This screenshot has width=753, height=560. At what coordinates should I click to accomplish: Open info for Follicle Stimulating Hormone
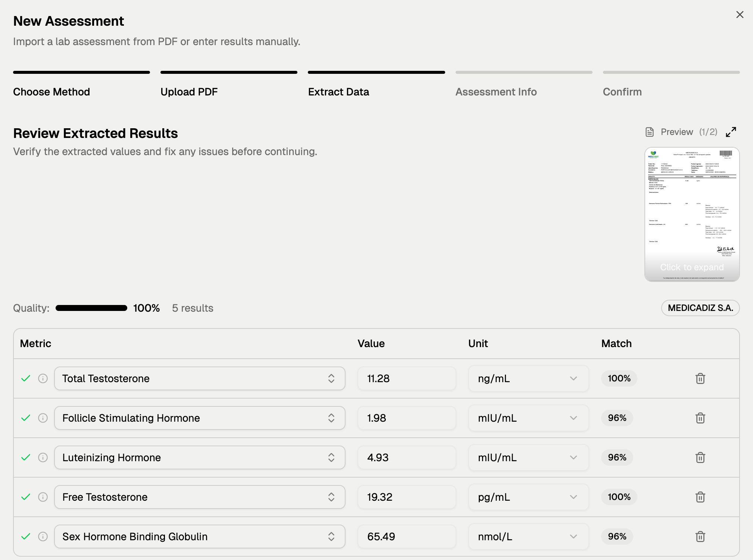(x=43, y=418)
